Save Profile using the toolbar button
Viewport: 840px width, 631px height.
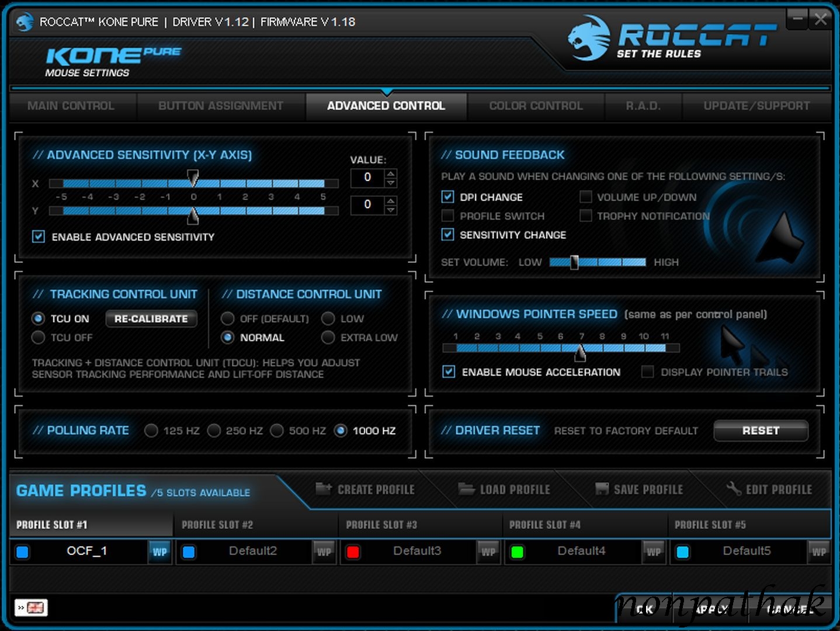[639, 489]
